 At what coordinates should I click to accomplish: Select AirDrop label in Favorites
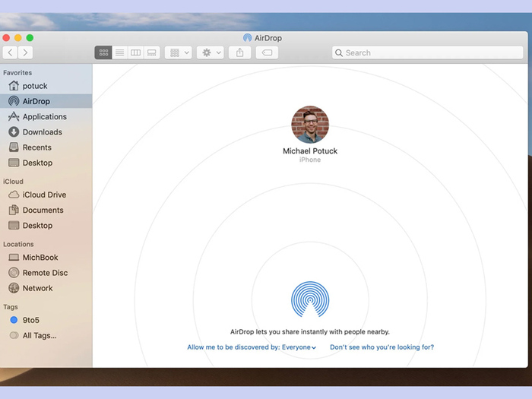36,101
